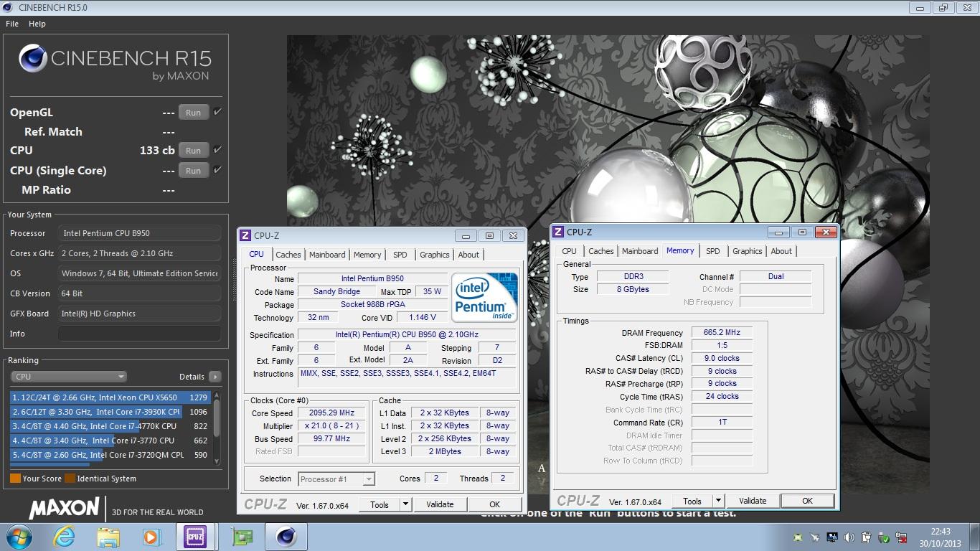980x551 pixels.
Task: Open Windows Explorer folder icon on taskbar
Action: point(108,537)
